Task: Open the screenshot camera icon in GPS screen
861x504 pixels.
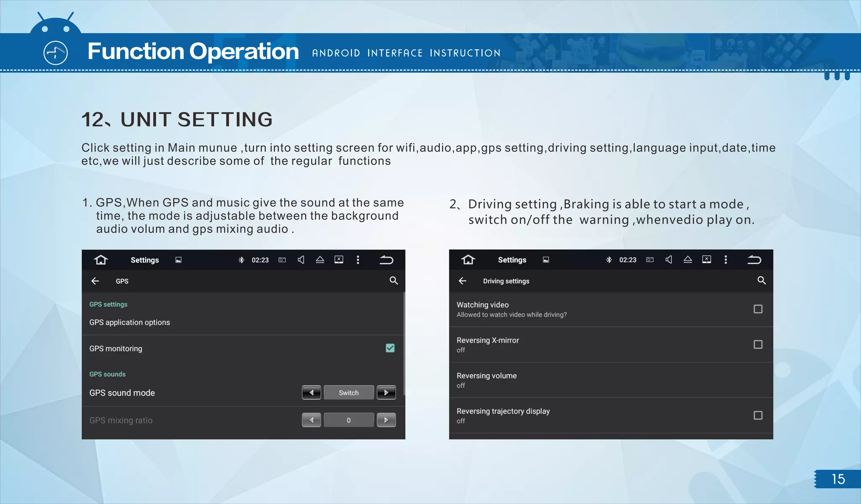Action: 282,260
